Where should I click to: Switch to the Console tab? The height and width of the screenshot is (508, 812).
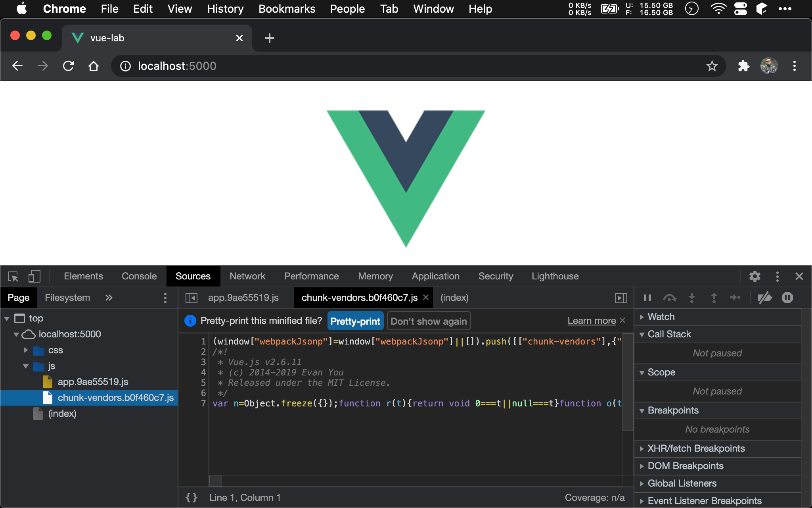tap(139, 276)
